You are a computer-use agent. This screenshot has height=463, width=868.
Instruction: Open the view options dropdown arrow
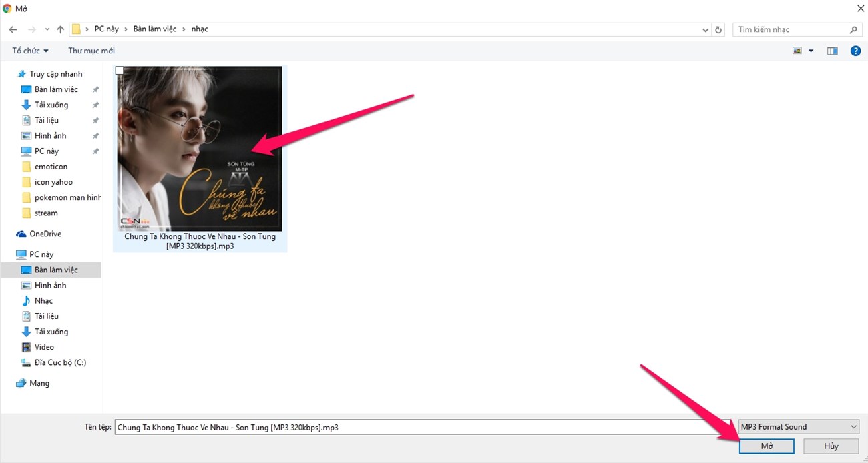(811, 51)
